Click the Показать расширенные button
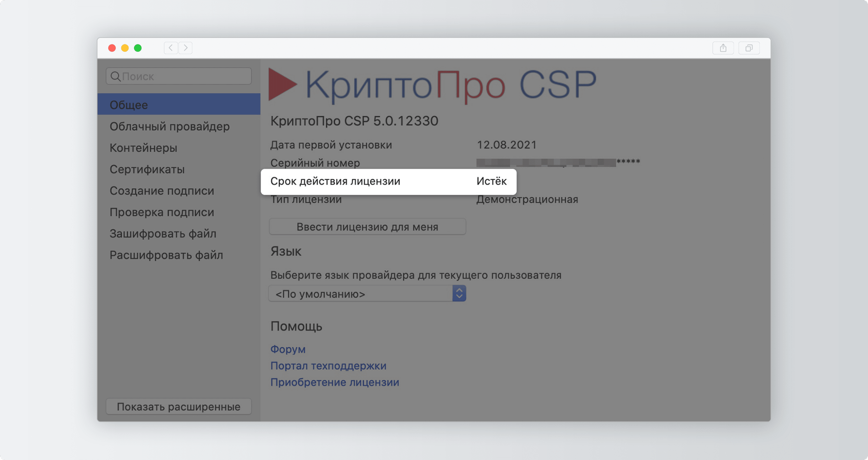The height and width of the screenshot is (460, 868). pos(179,406)
